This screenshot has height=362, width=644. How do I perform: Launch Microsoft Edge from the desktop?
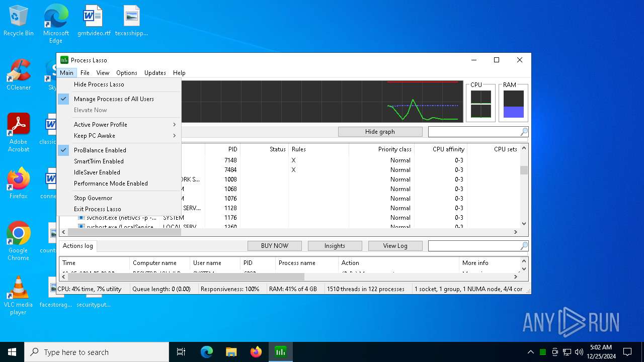coord(56,24)
